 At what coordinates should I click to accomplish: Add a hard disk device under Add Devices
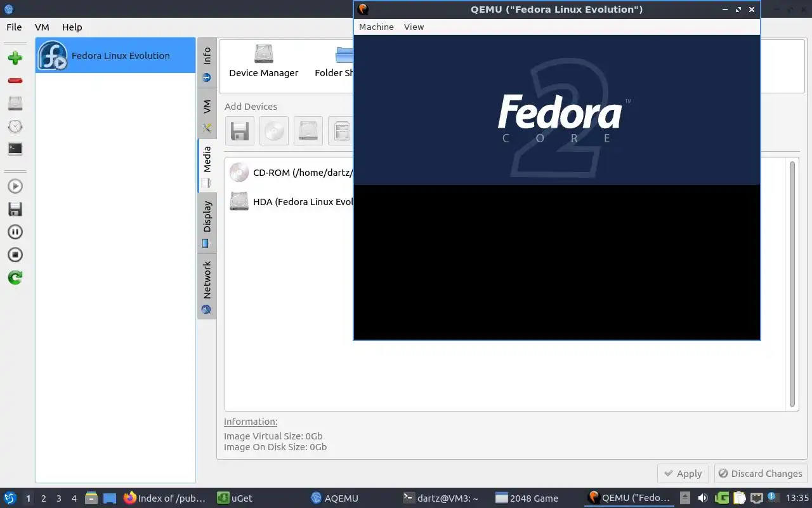pyautogui.click(x=308, y=131)
